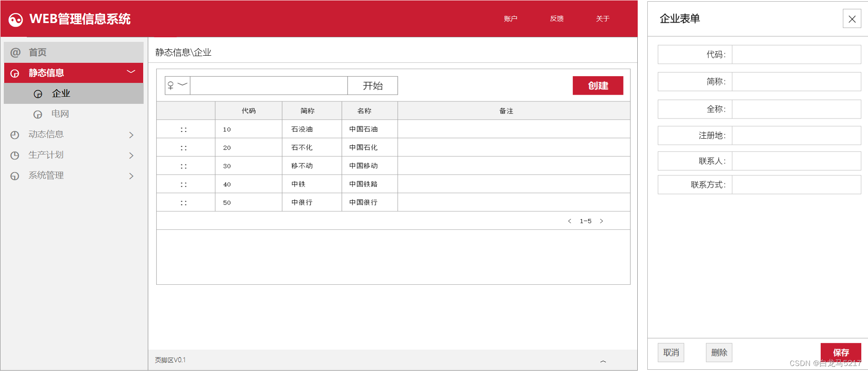Expand the 系统管理 menu section
868x371 pixels.
(131, 176)
